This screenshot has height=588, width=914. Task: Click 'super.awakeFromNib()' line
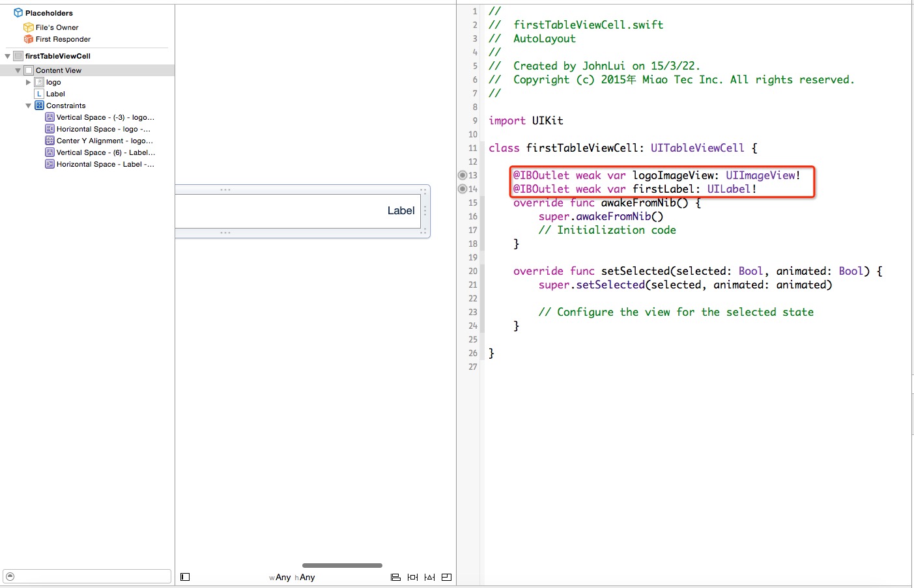pyautogui.click(x=601, y=216)
